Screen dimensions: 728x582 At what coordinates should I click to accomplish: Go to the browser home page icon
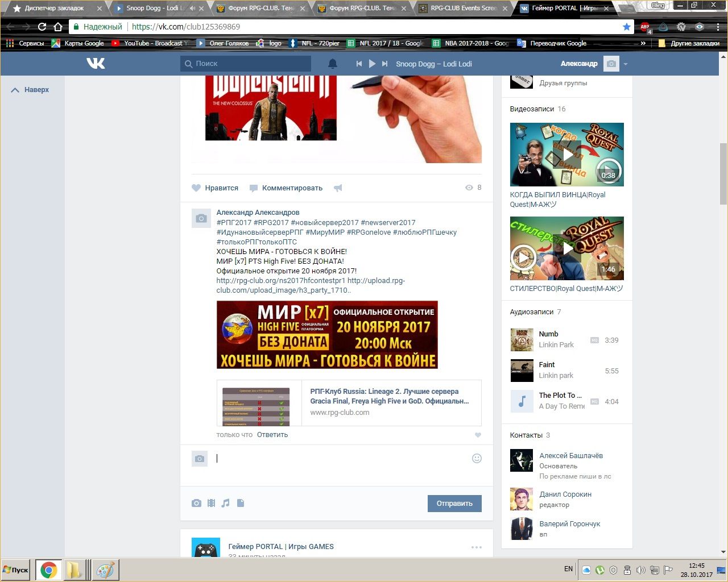[x=58, y=27]
